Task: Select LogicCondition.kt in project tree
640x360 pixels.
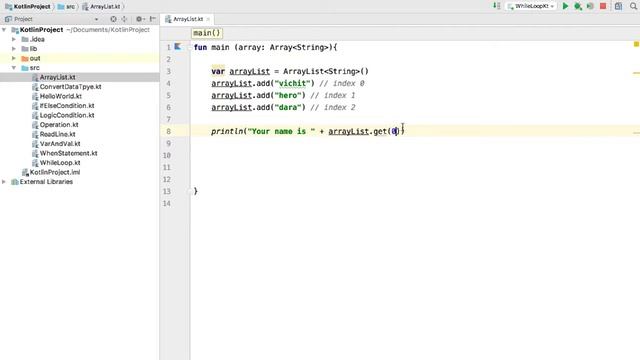Action: 67,115
